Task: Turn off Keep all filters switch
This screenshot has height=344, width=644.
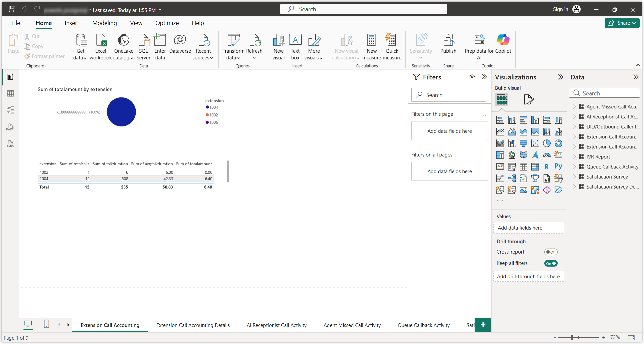Action: click(x=551, y=264)
